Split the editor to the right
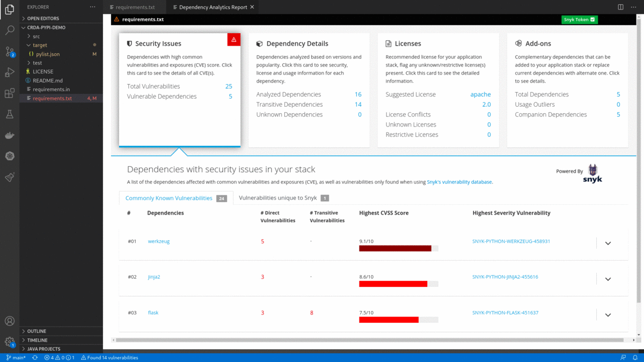 [620, 7]
